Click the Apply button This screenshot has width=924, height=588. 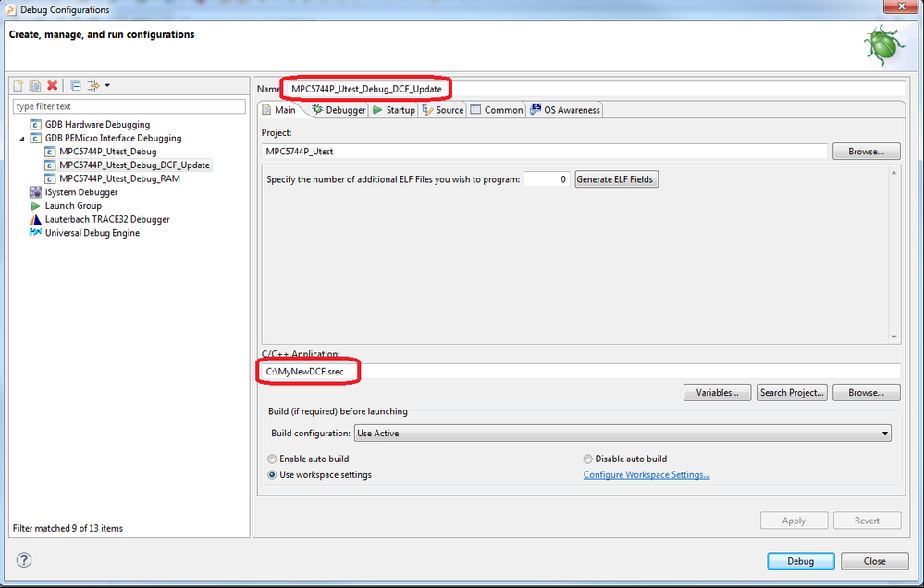(x=794, y=521)
